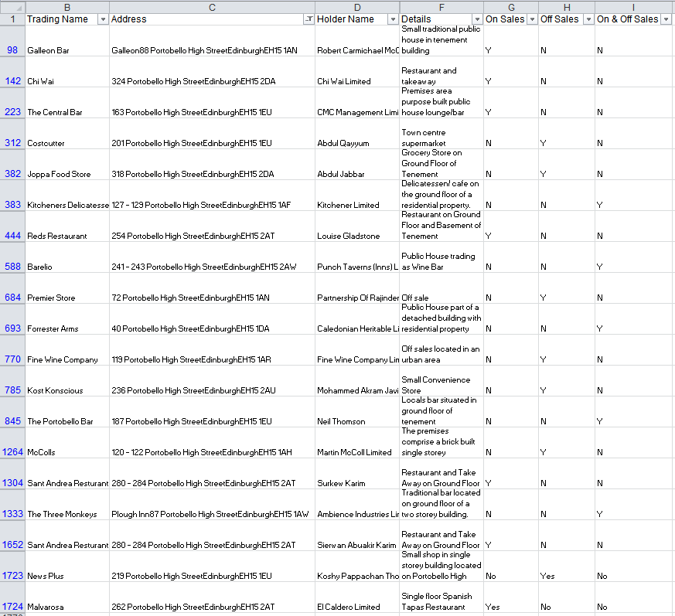Click The Three Monkeys cell
This screenshot has width=675, height=616.
pos(67,505)
